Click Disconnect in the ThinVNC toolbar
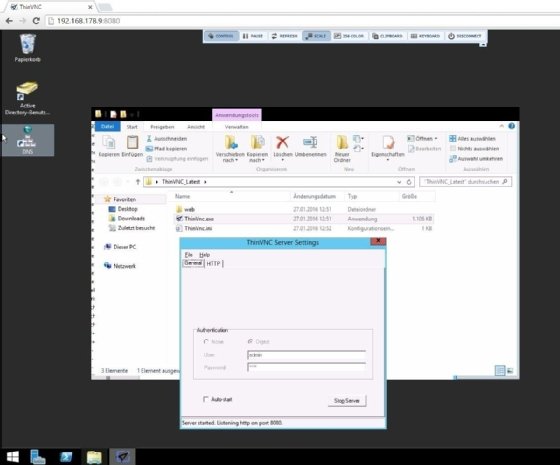This screenshot has height=465, width=560. click(465, 36)
